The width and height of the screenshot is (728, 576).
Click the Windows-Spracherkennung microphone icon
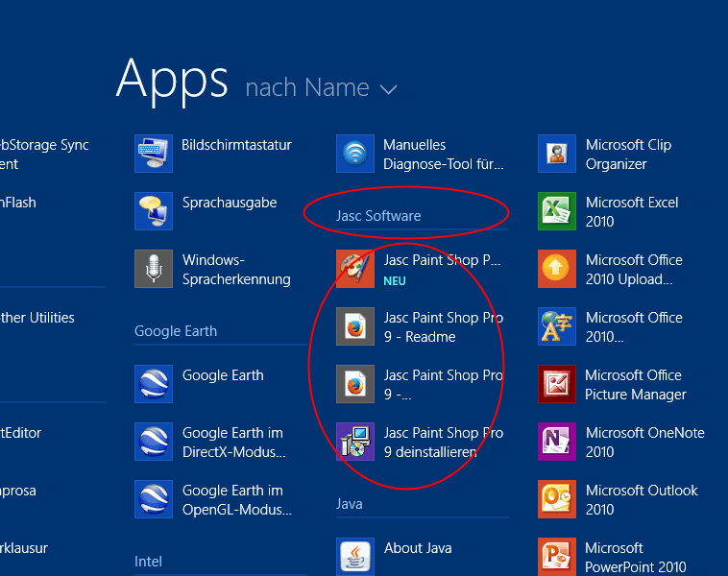tap(154, 269)
